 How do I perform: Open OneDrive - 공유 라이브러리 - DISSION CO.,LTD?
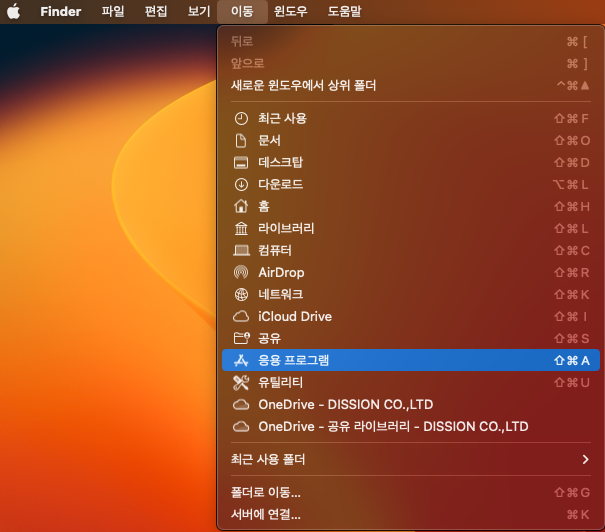tap(411, 426)
